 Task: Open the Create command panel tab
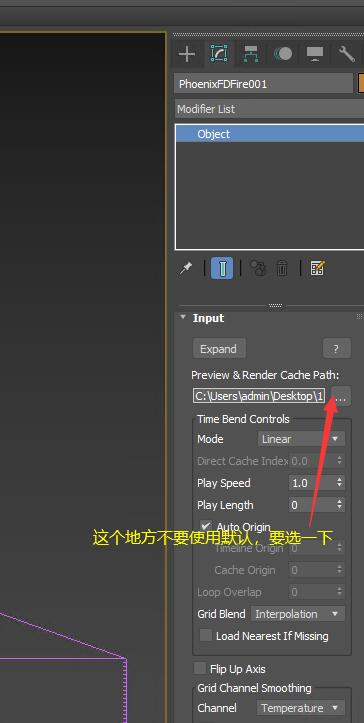click(x=186, y=54)
